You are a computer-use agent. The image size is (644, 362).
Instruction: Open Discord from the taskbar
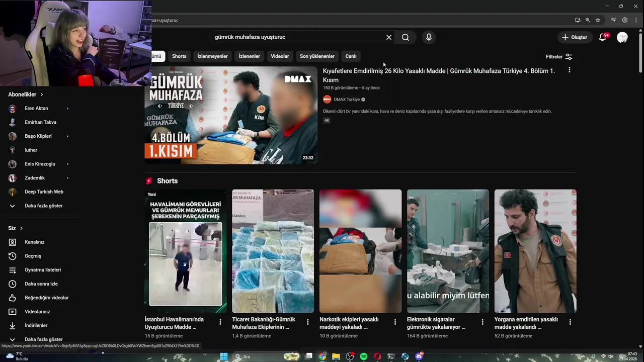[x=419, y=356]
